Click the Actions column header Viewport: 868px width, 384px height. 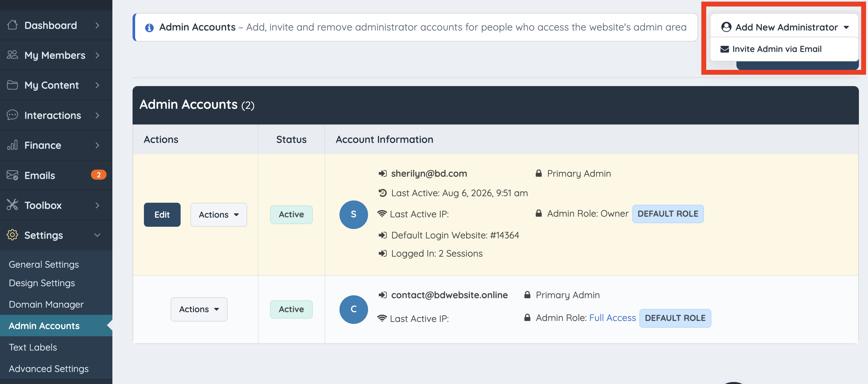point(161,139)
